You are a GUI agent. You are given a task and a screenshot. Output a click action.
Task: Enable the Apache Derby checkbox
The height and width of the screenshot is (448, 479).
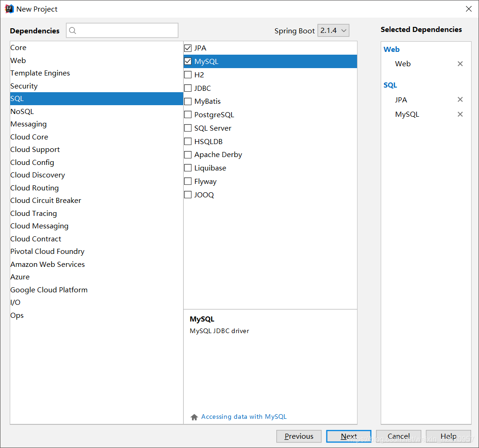(188, 155)
